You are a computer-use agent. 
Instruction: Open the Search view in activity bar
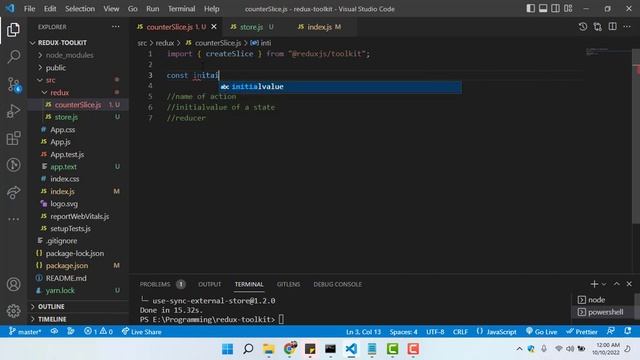13,56
